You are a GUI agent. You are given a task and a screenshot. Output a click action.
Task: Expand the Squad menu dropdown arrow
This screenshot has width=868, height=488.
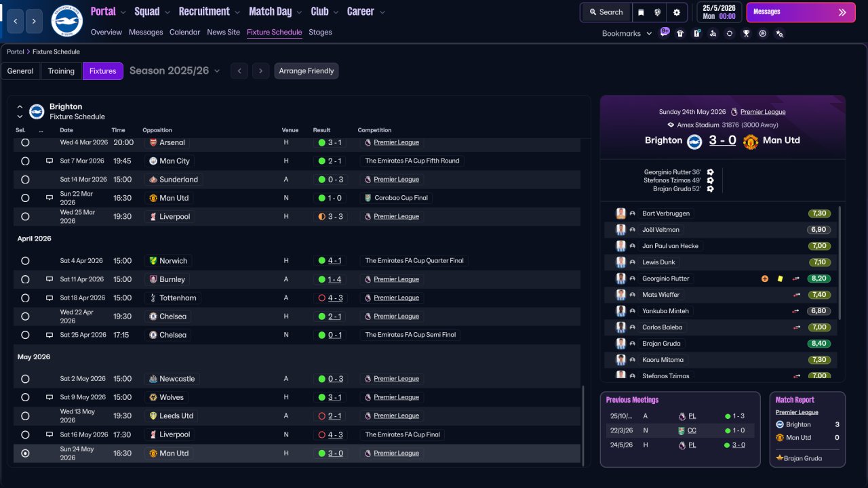coord(167,12)
